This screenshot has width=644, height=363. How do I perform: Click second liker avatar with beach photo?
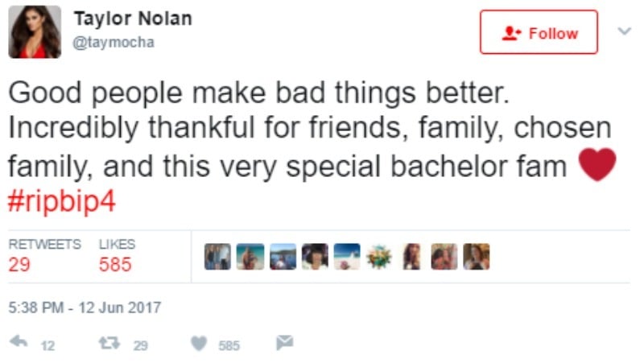[x=250, y=257]
